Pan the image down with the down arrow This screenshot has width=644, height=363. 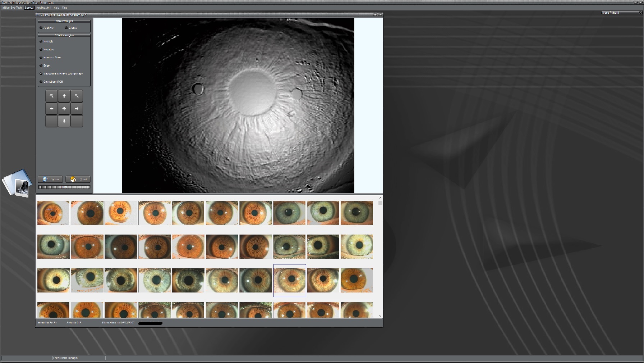[64, 121]
